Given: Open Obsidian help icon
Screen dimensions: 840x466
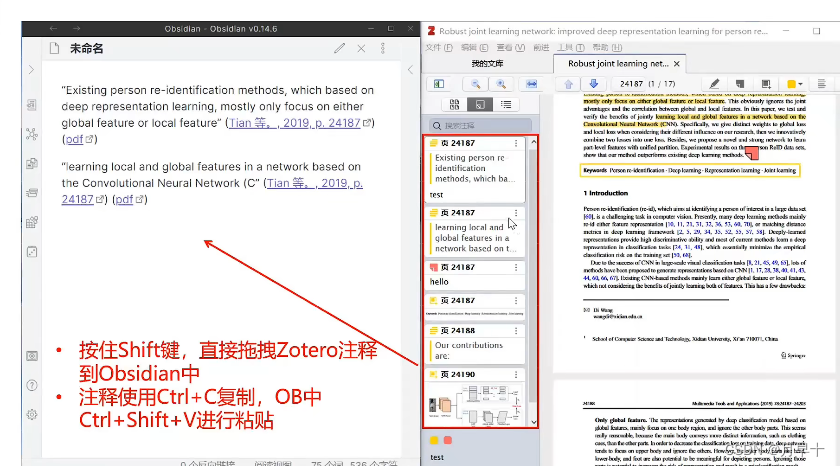Looking at the screenshot, I should tap(32, 385).
